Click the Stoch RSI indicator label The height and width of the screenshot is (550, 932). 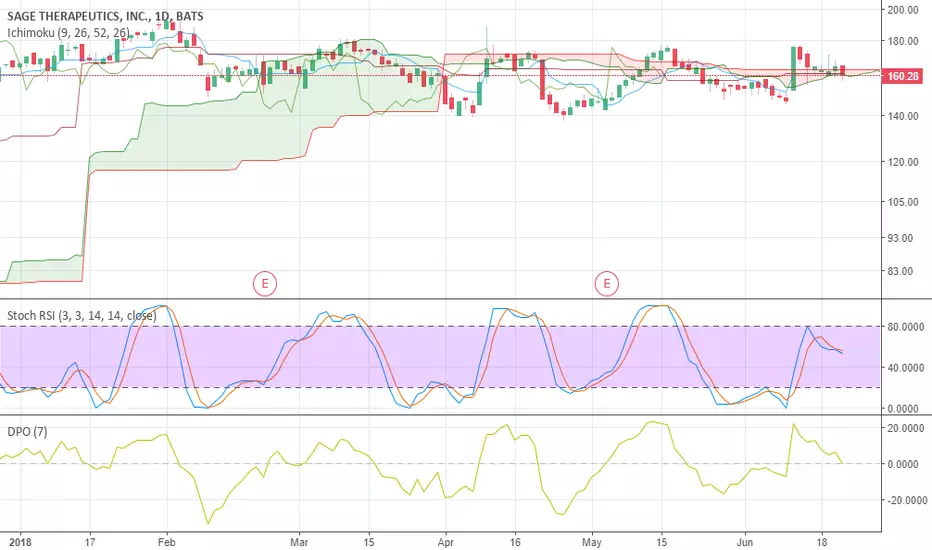[82, 316]
